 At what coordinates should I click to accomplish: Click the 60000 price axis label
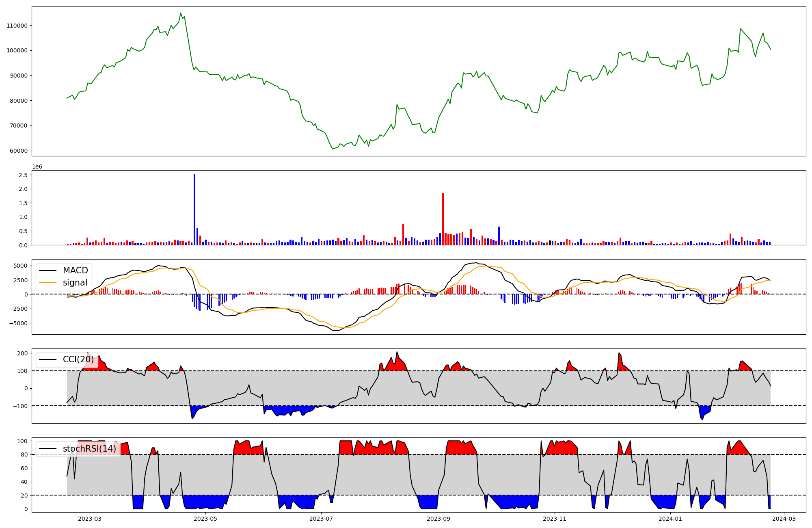point(18,151)
